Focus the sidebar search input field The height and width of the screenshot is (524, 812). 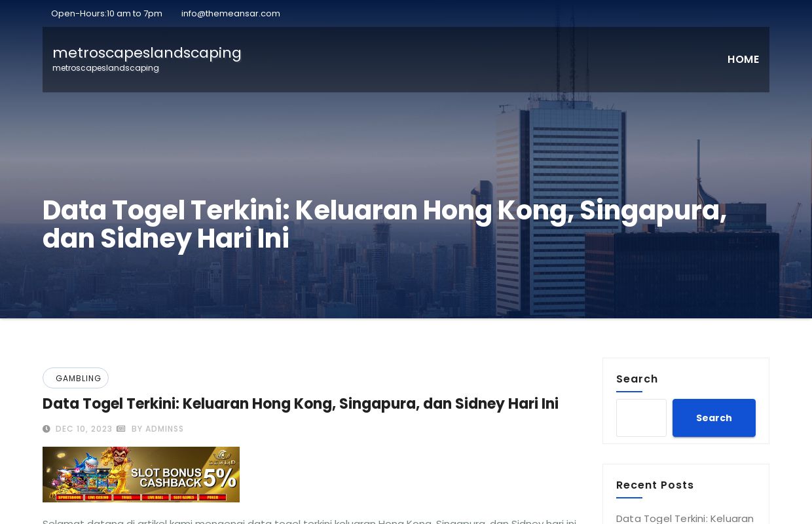[x=641, y=418]
